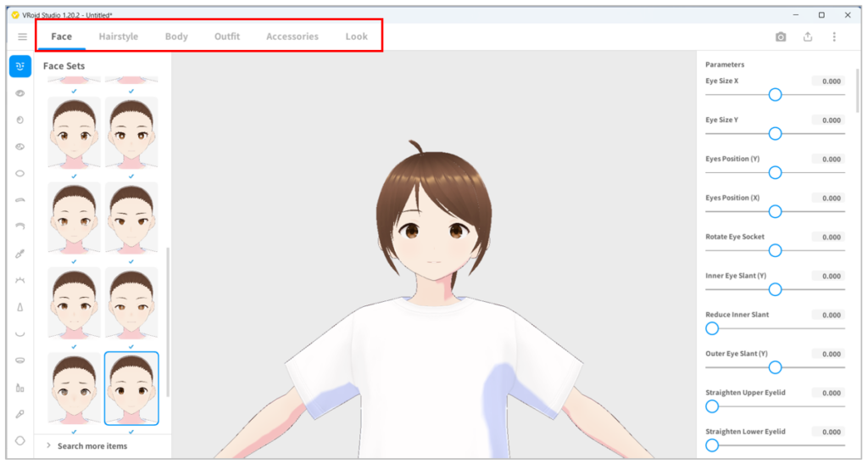The height and width of the screenshot is (464, 868).
Task: Open the hamburger main menu
Action: 22,36
